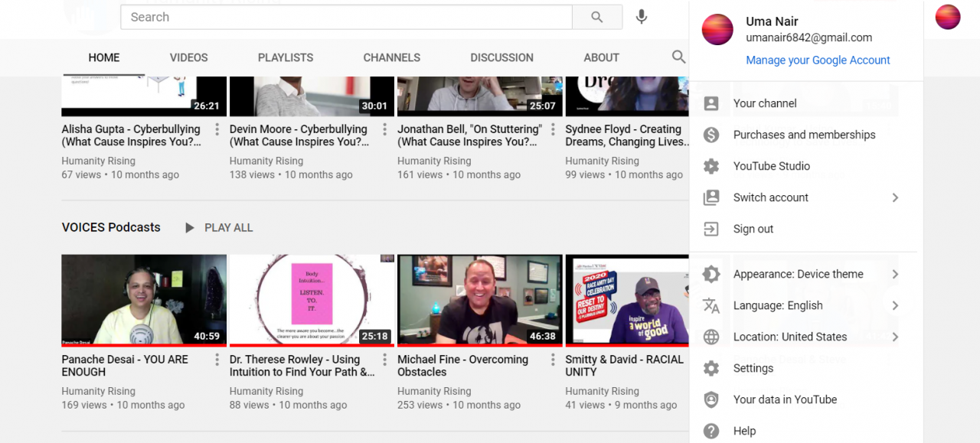Viewport: 980px width, 443px height.
Task: Click the dollar icon for Purchases and memberships
Action: click(x=711, y=135)
